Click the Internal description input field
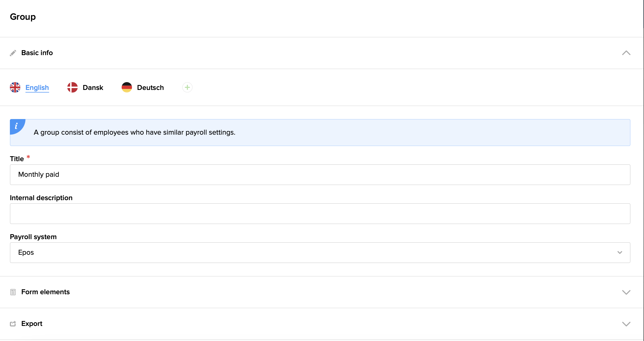This screenshot has height=341, width=644. pos(320,214)
